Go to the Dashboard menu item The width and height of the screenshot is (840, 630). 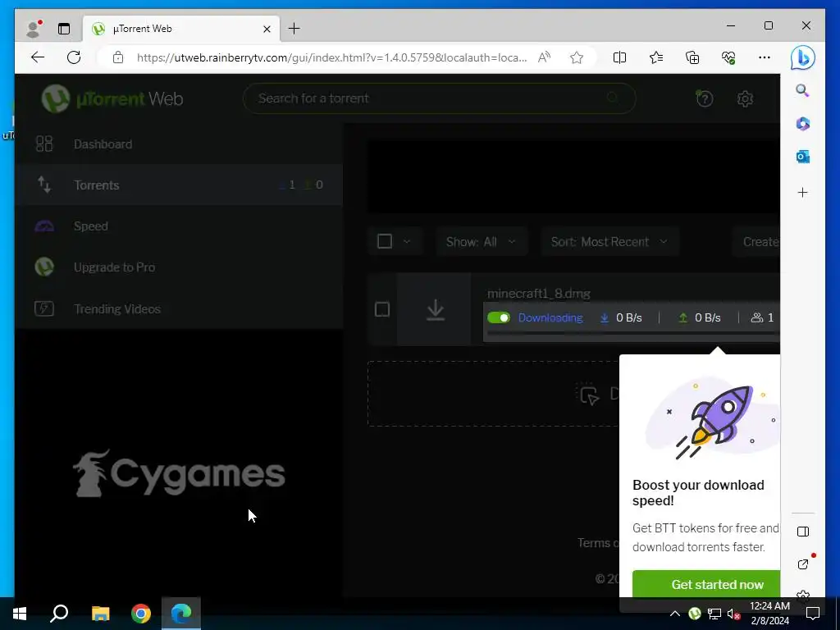pyautogui.click(x=179, y=144)
